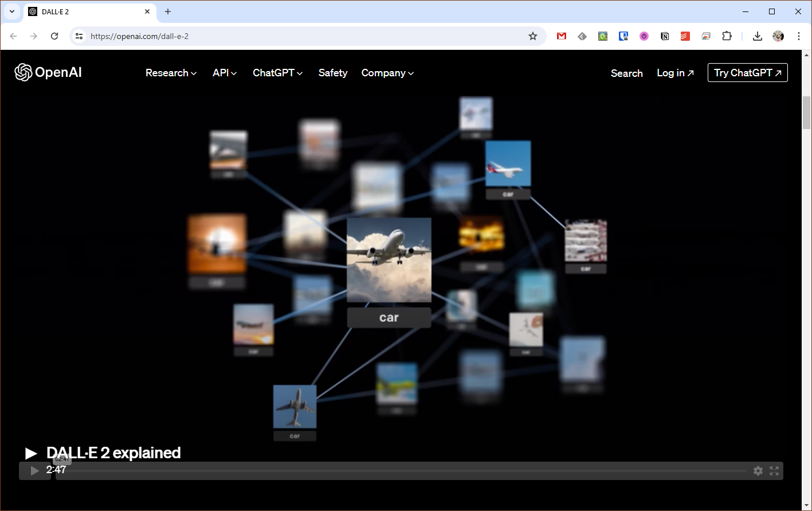The width and height of the screenshot is (812, 511).
Task: Select the DALL·E 2 browser tab
Action: pyautogui.click(x=90, y=11)
